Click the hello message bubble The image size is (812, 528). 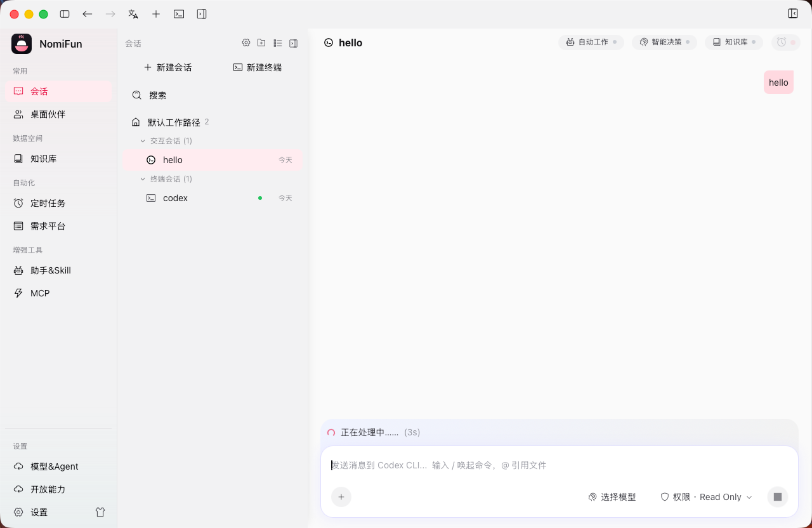coord(778,82)
